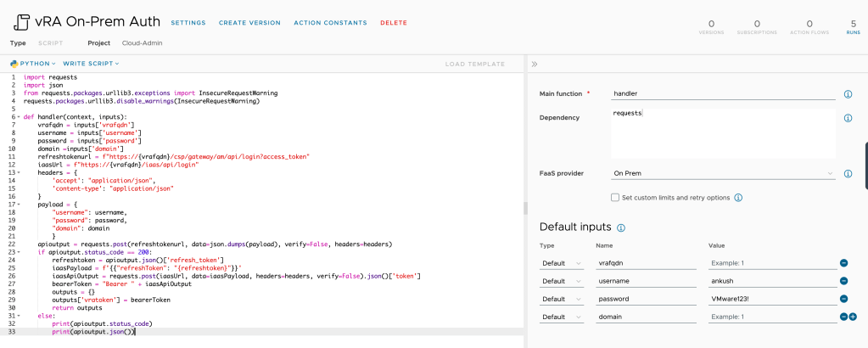Viewport: 868px width, 348px height.
Task: Click info icon next to FaaS provider
Action: pyautogui.click(x=848, y=173)
